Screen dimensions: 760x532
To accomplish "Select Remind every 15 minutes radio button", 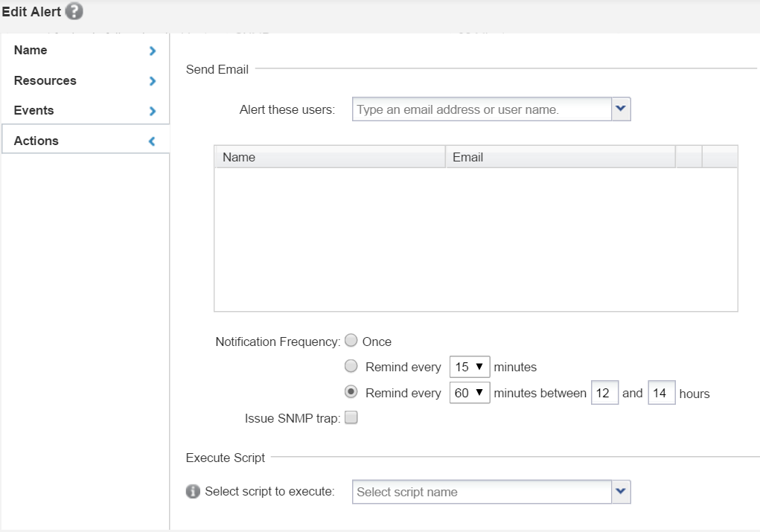I will pyautogui.click(x=351, y=366).
